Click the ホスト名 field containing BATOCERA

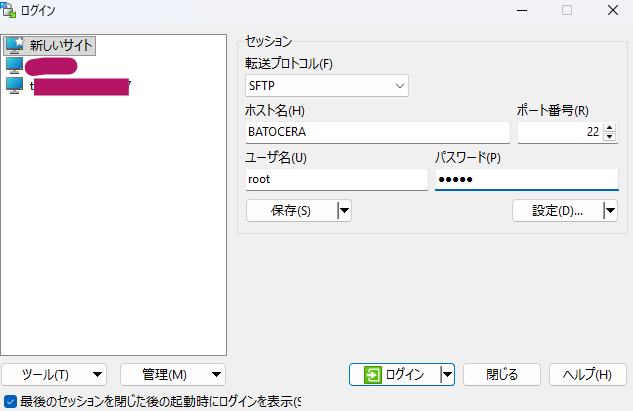click(376, 132)
